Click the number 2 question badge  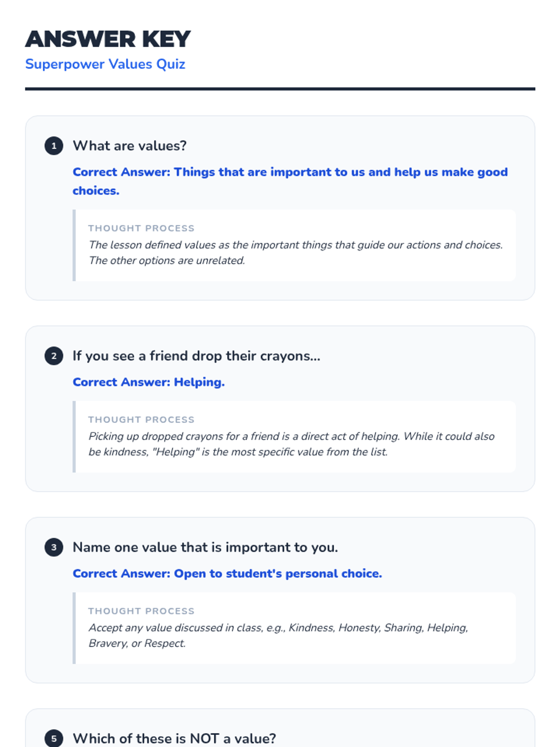(x=54, y=356)
